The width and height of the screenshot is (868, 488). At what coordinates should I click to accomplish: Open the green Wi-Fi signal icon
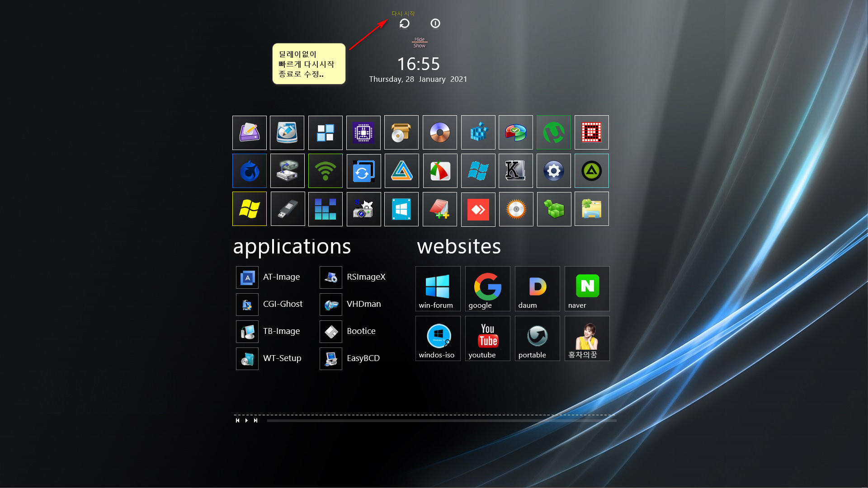325,171
